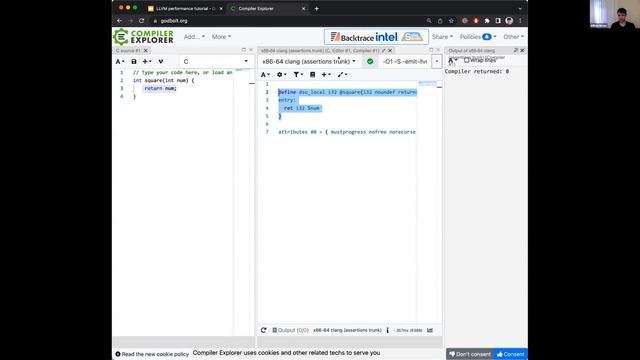Click the timing chart icon in status bar
The width and height of the screenshot is (640, 360).
click(x=430, y=330)
